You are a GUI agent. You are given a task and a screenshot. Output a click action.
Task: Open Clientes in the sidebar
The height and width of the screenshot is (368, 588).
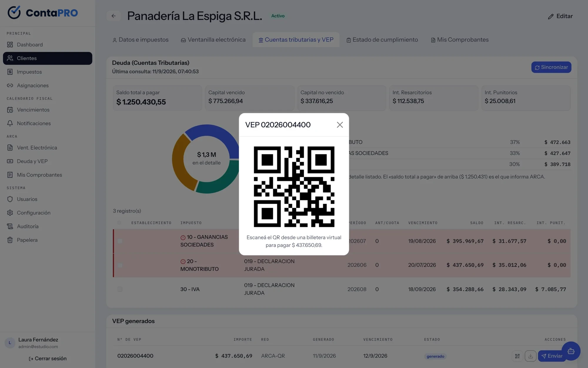(x=48, y=58)
